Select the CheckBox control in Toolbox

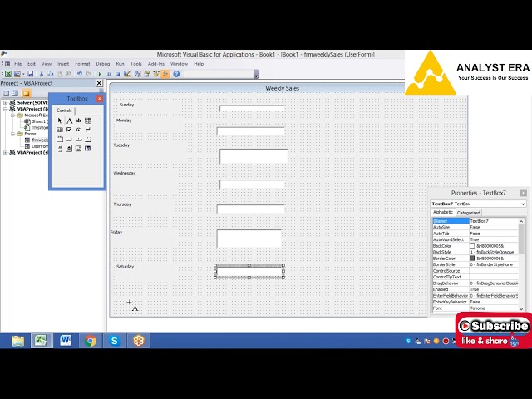click(x=69, y=130)
